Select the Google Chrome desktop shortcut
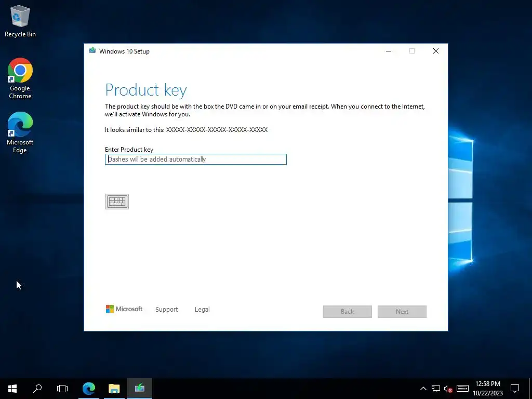532x399 pixels. click(20, 78)
